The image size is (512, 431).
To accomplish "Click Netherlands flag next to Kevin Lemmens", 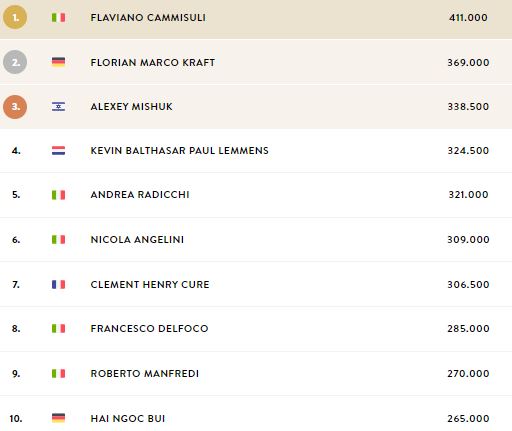I will coord(58,151).
